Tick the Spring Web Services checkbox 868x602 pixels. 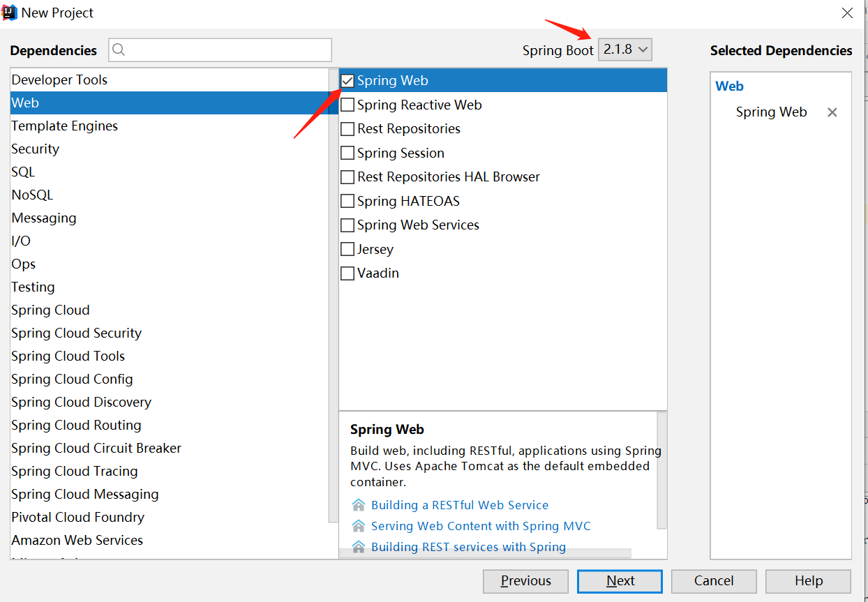347,225
